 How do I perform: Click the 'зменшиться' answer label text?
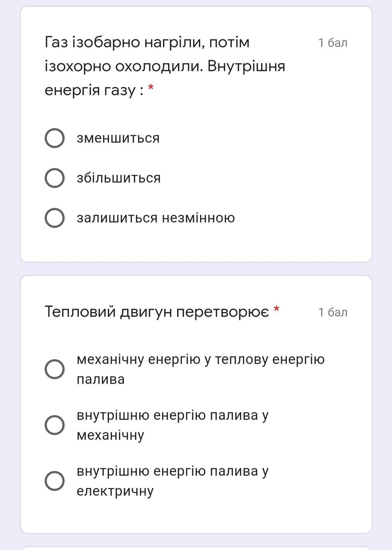[118, 138]
